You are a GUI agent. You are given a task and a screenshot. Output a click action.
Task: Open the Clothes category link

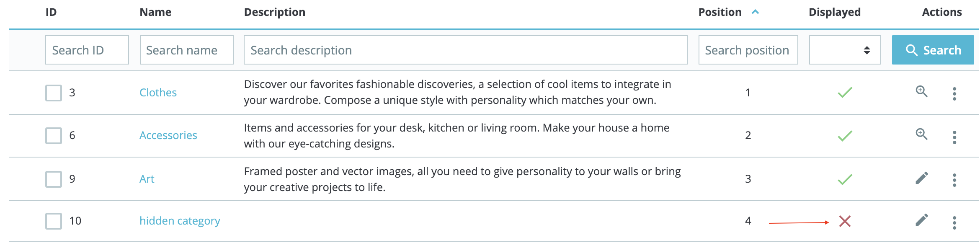(158, 92)
